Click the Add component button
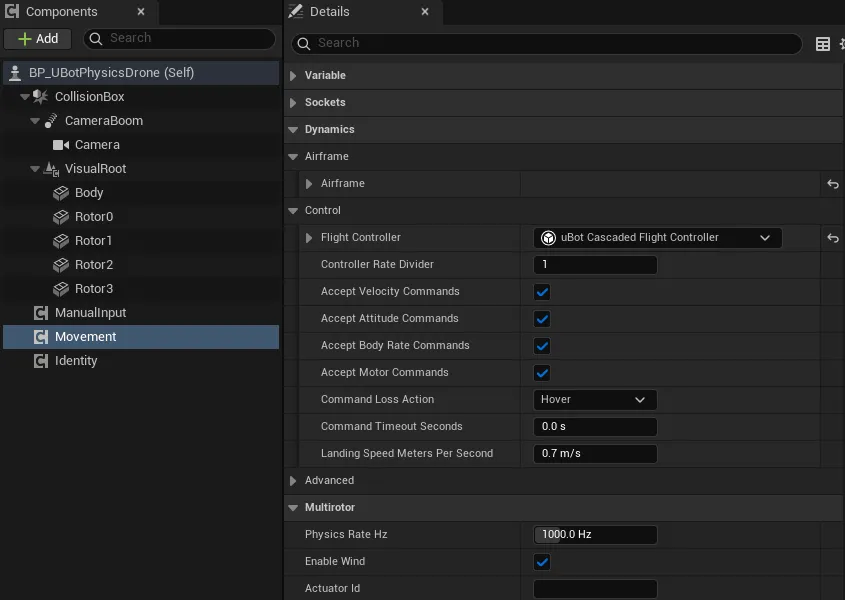Viewport: 845px width, 600px height. coord(38,39)
